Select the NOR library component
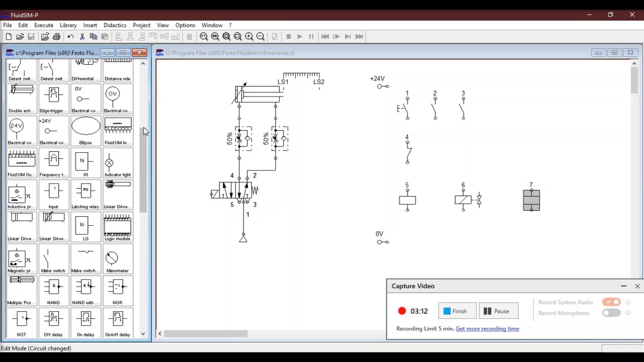Viewport: 644px width, 362px height. click(118, 291)
